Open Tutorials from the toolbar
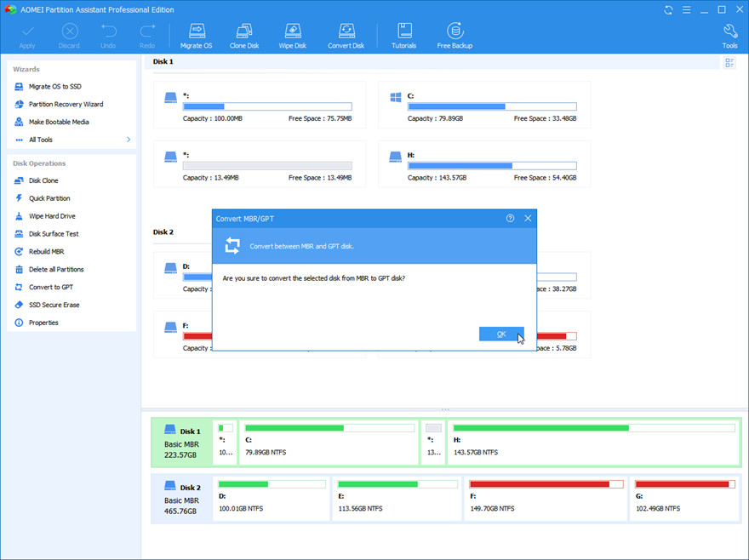Image resolution: width=749 pixels, height=560 pixels. click(404, 36)
